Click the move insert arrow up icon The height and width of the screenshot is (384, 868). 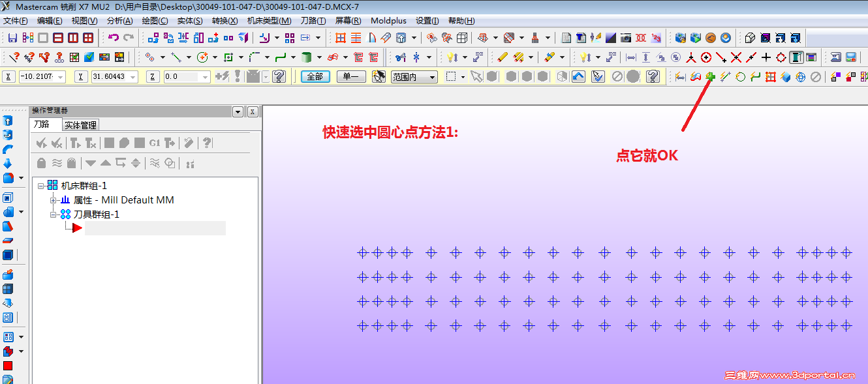tap(106, 163)
